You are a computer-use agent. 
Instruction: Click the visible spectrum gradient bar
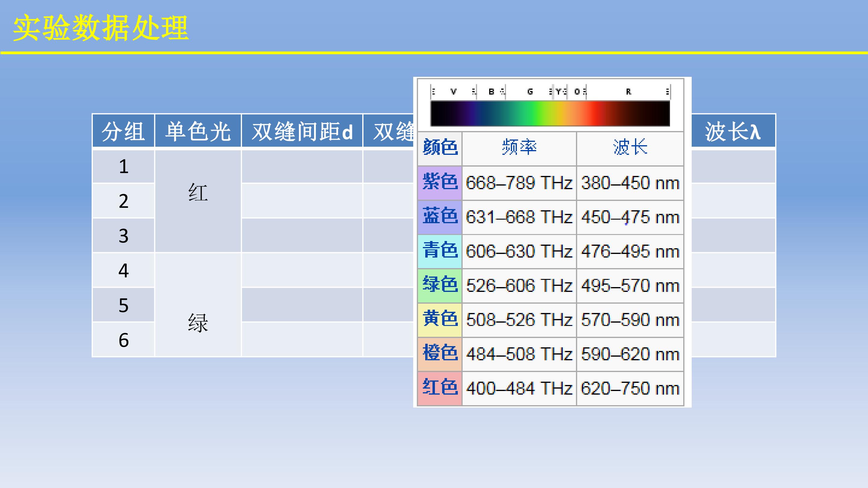pyautogui.click(x=550, y=114)
